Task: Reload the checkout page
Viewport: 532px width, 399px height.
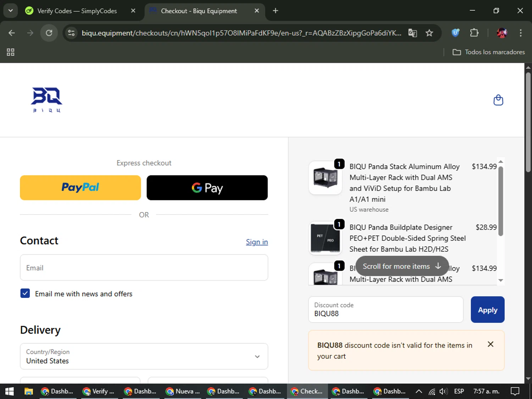Action: point(49,33)
